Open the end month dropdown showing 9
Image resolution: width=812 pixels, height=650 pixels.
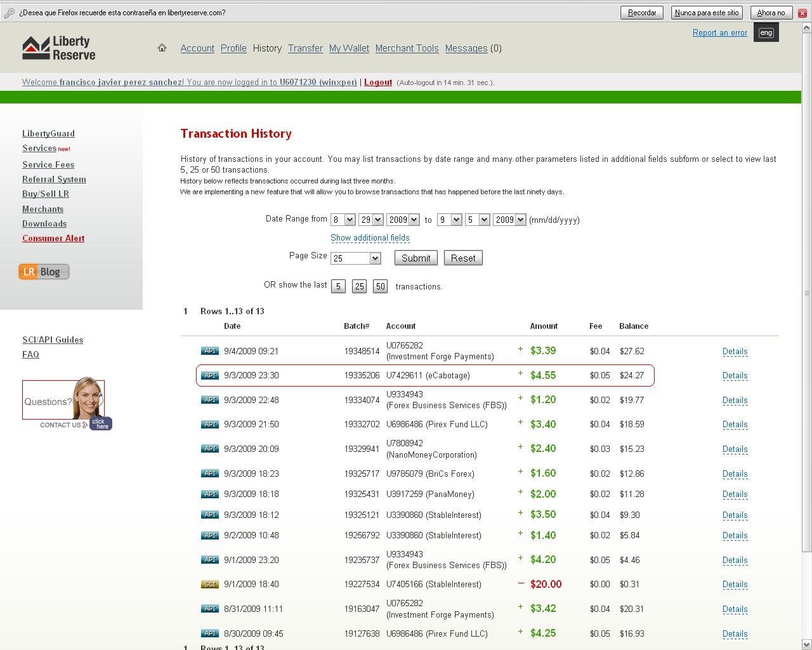click(x=450, y=220)
